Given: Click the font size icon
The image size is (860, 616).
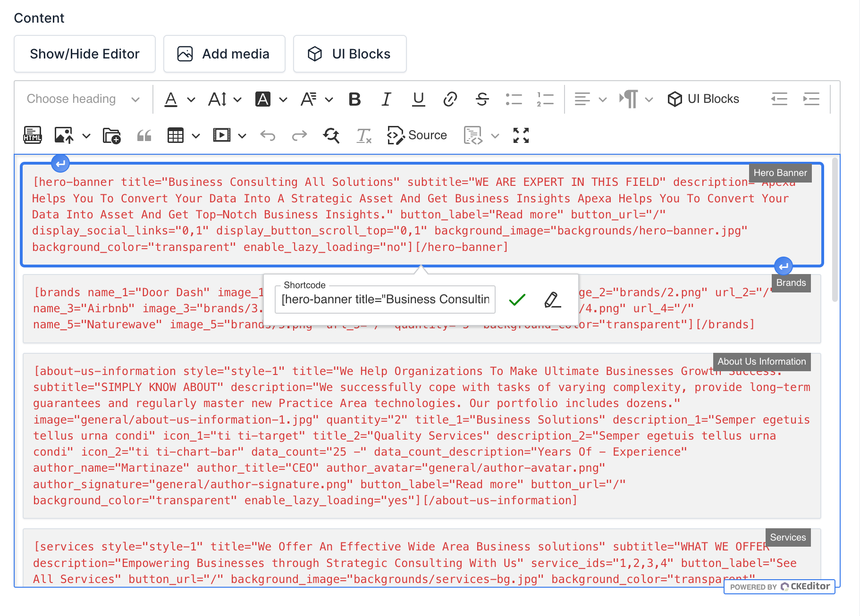Looking at the screenshot, I should 218,99.
